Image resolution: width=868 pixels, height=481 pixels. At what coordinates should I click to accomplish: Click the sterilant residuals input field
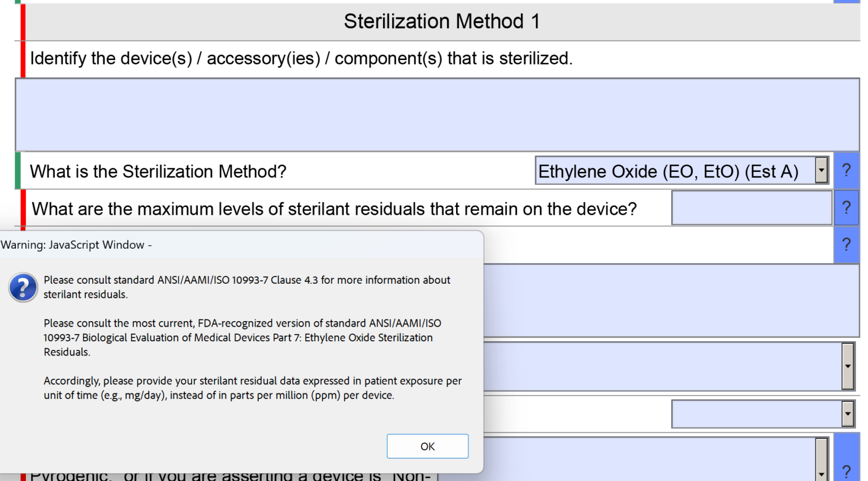tap(752, 207)
